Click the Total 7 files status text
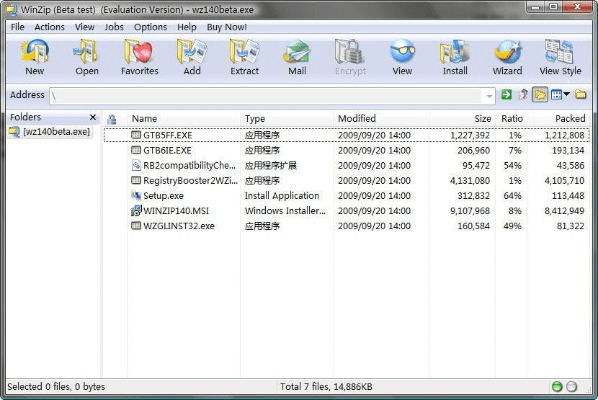This screenshot has width=598, height=400. click(326, 387)
